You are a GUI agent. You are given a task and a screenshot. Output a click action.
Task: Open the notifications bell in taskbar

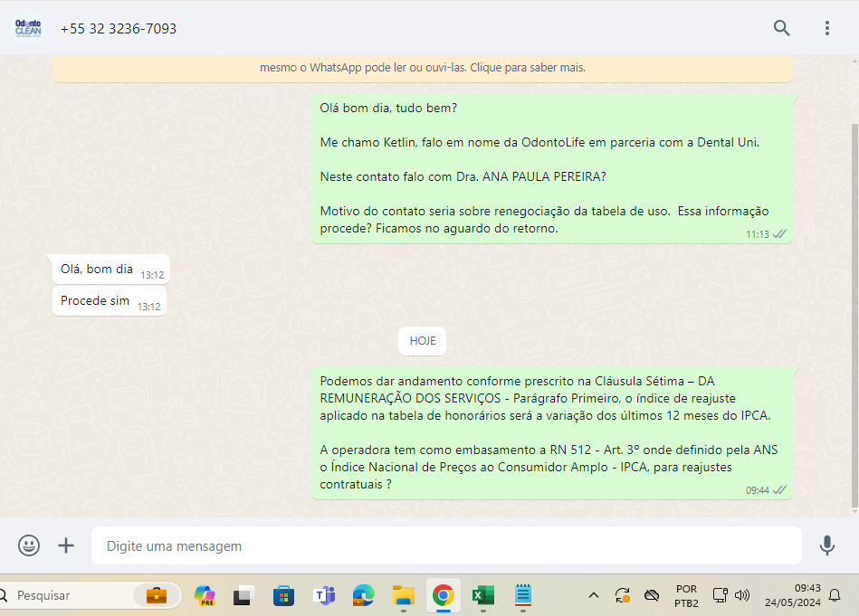(835, 595)
